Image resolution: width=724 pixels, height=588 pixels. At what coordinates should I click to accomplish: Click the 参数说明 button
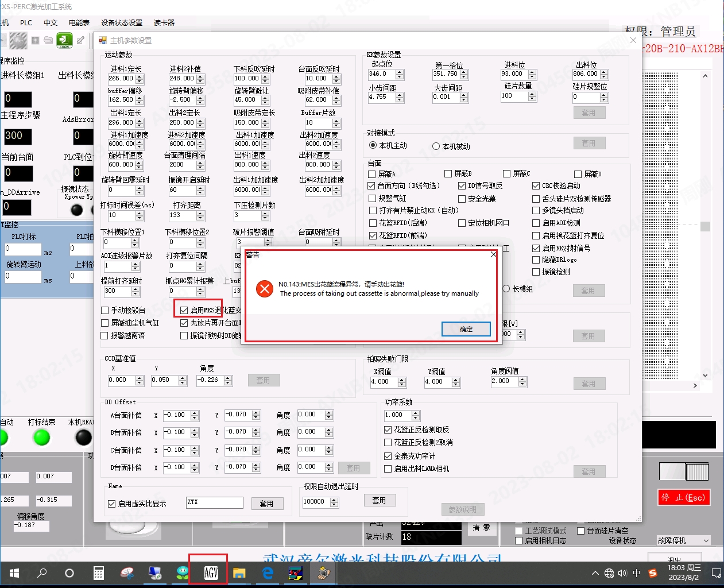coord(463,509)
